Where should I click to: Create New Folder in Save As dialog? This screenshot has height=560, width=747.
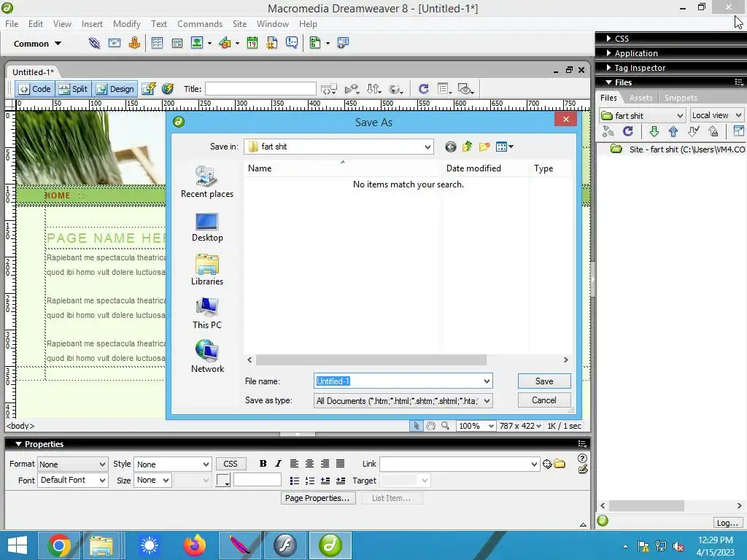click(484, 147)
